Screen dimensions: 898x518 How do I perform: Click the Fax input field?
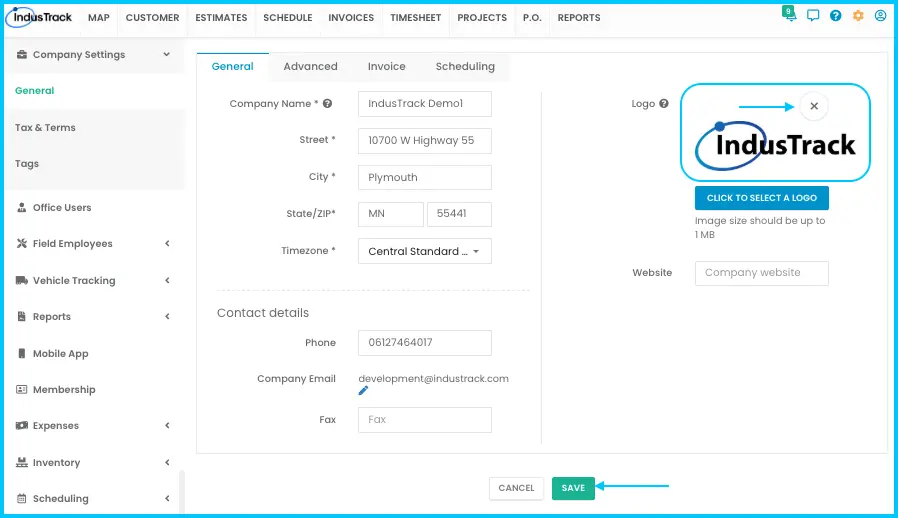[424, 419]
